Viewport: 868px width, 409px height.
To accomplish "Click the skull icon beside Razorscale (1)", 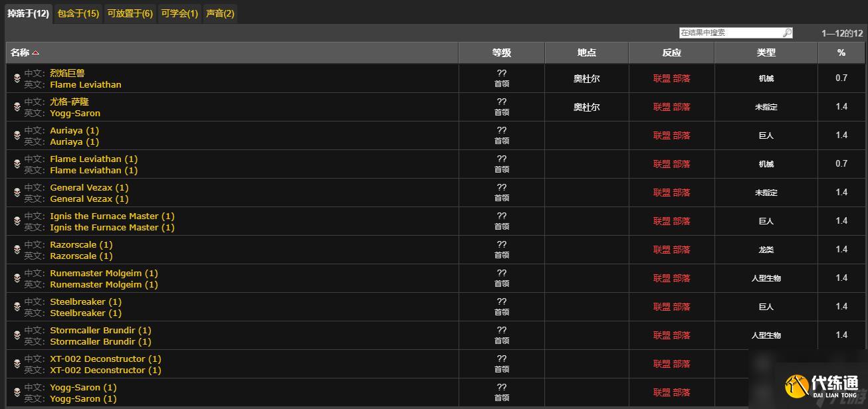I will tap(17, 250).
